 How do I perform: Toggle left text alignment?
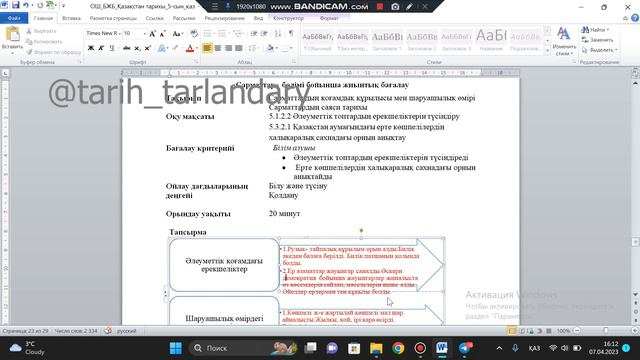(x=207, y=48)
